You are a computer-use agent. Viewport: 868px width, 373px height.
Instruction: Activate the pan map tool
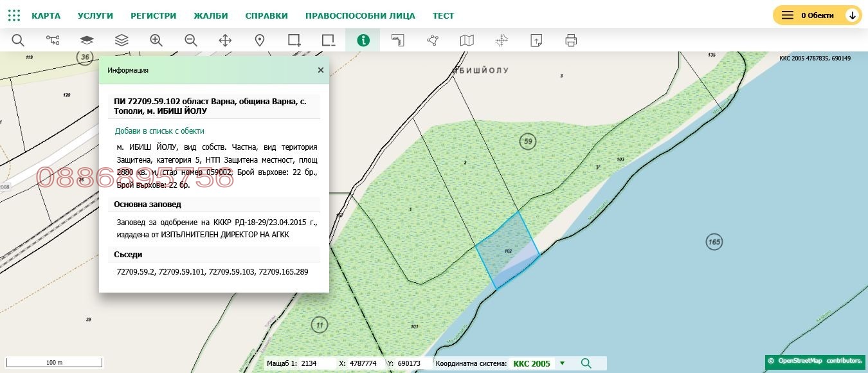click(x=225, y=41)
